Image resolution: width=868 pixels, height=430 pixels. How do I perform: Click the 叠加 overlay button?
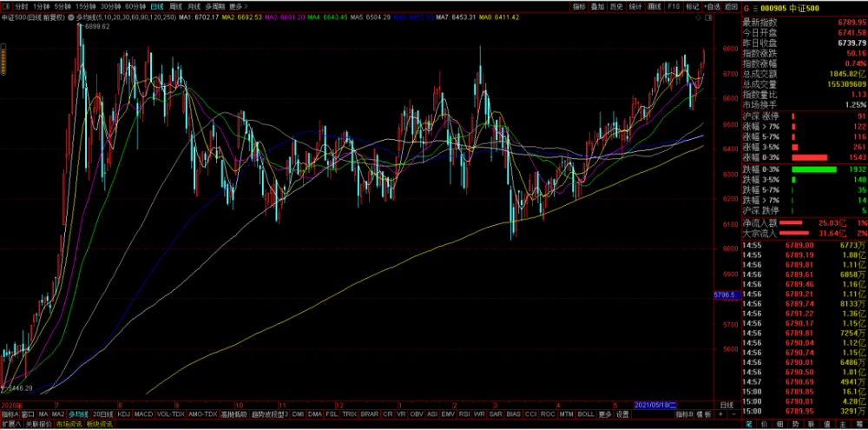coord(597,7)
